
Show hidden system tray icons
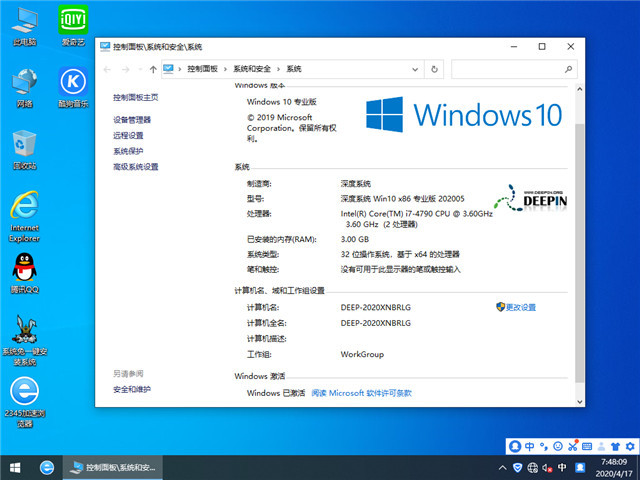pos(503,467)
